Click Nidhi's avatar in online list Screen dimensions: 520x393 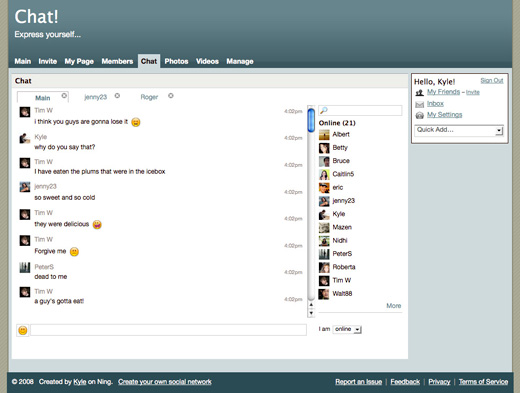[x=324, y=241]
